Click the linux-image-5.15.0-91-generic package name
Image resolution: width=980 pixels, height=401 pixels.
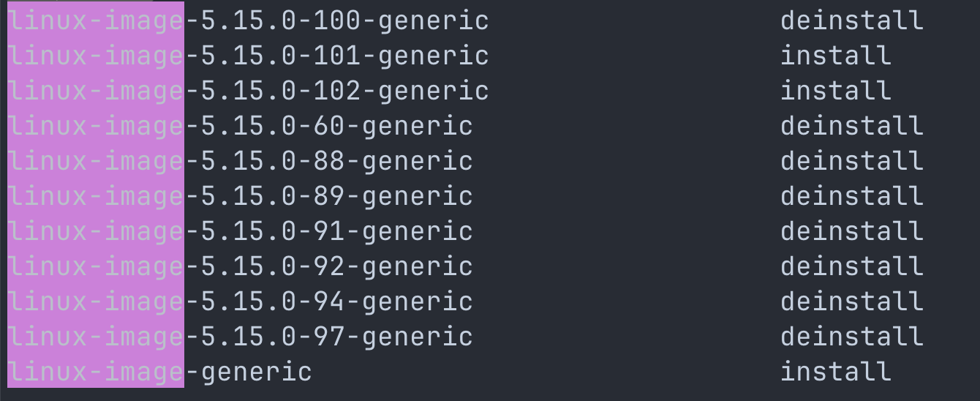click(x=240, y=231)
